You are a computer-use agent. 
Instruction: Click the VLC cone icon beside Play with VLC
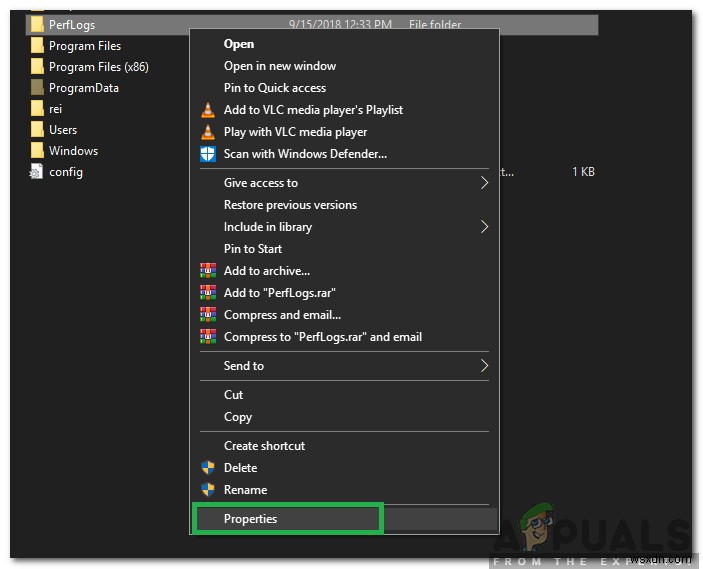pos(208,132)
